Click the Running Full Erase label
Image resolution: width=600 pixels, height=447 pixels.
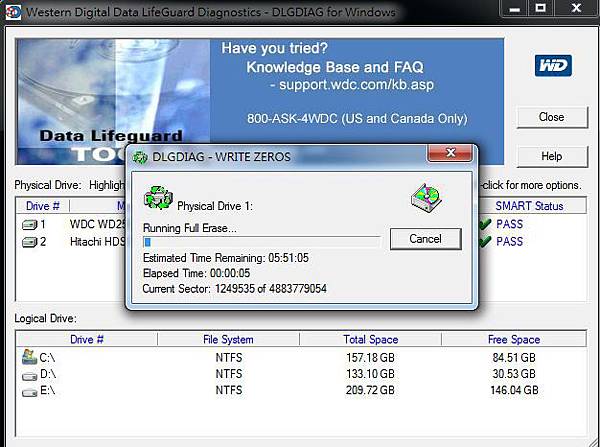point(190,228)
